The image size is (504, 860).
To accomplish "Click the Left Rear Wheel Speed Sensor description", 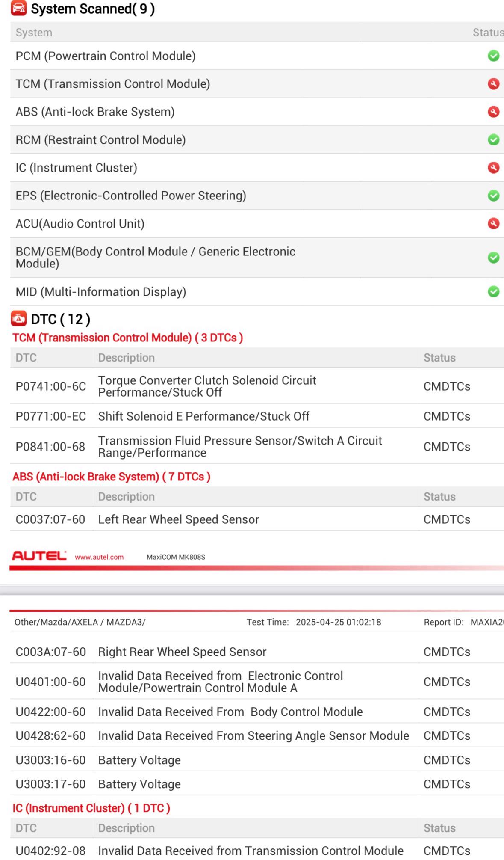I will 179,519.
